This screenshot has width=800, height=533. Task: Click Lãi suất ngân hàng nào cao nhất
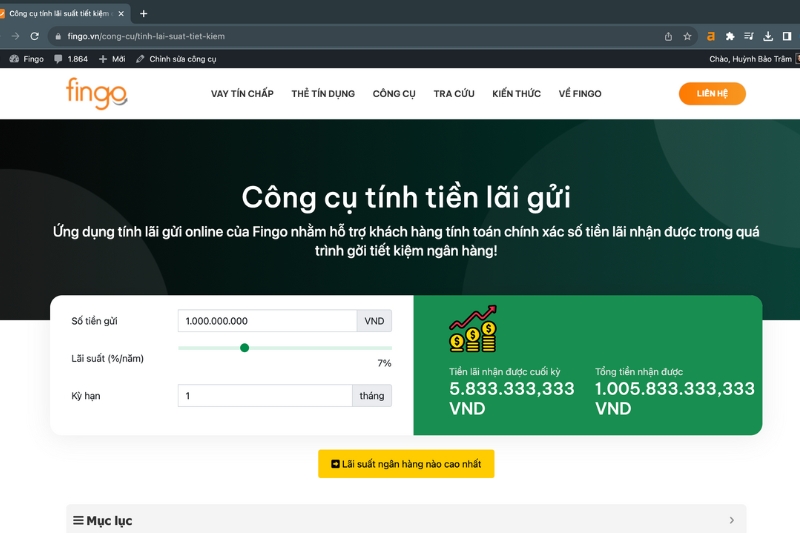click(406, 464)
